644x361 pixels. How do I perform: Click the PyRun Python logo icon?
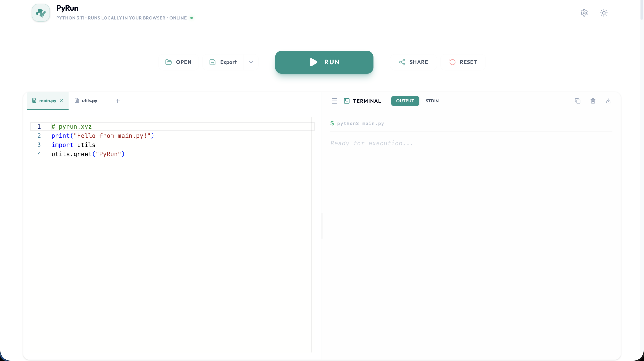point(41,12)
